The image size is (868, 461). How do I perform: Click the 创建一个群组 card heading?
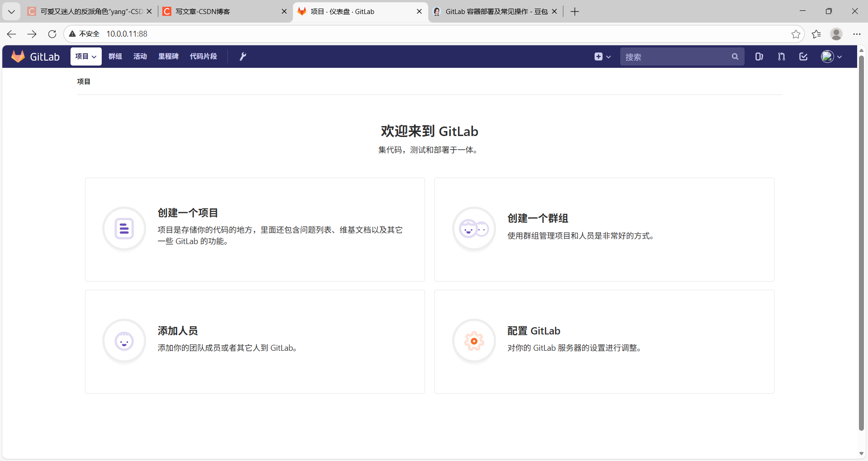[538, 218]
